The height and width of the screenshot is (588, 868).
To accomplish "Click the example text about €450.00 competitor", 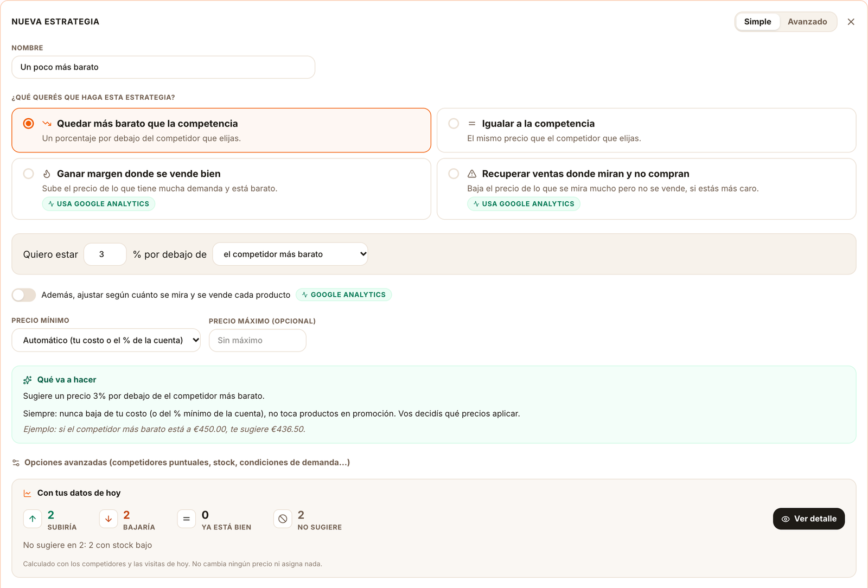I will click(164, 429).
